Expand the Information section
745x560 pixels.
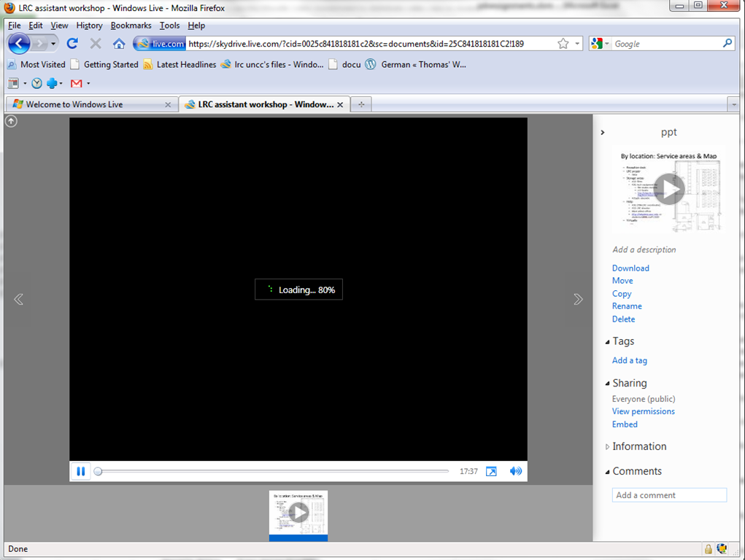tap(608, 447)
